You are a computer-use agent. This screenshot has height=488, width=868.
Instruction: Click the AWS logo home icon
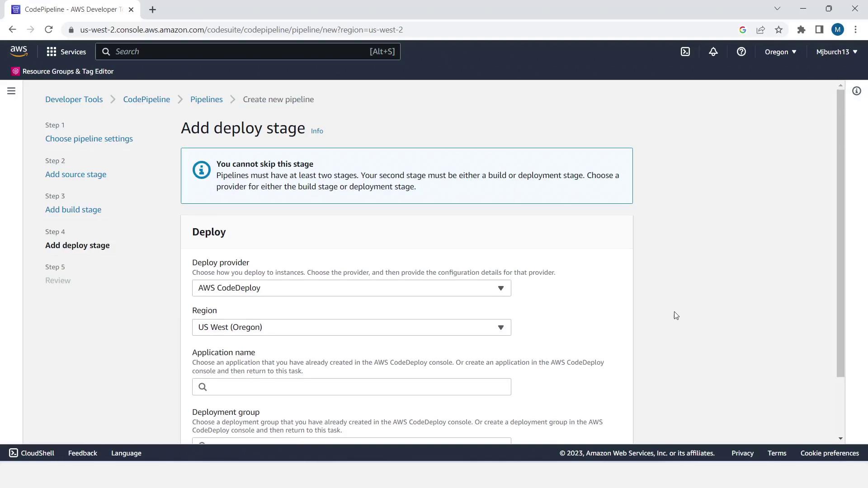(19, 52)
